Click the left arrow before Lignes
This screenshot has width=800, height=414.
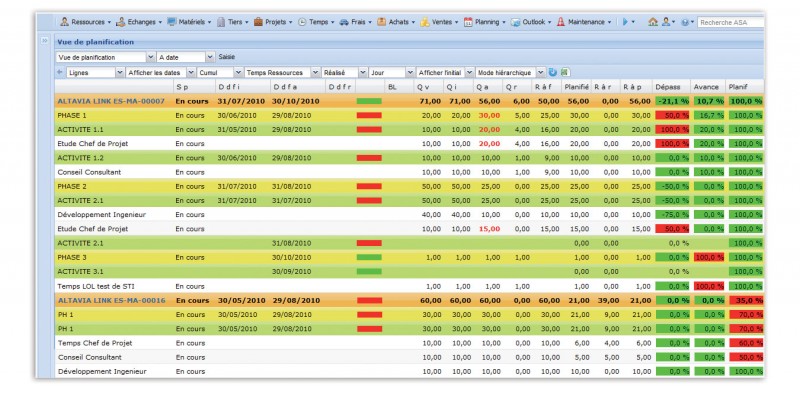[60, 73]
